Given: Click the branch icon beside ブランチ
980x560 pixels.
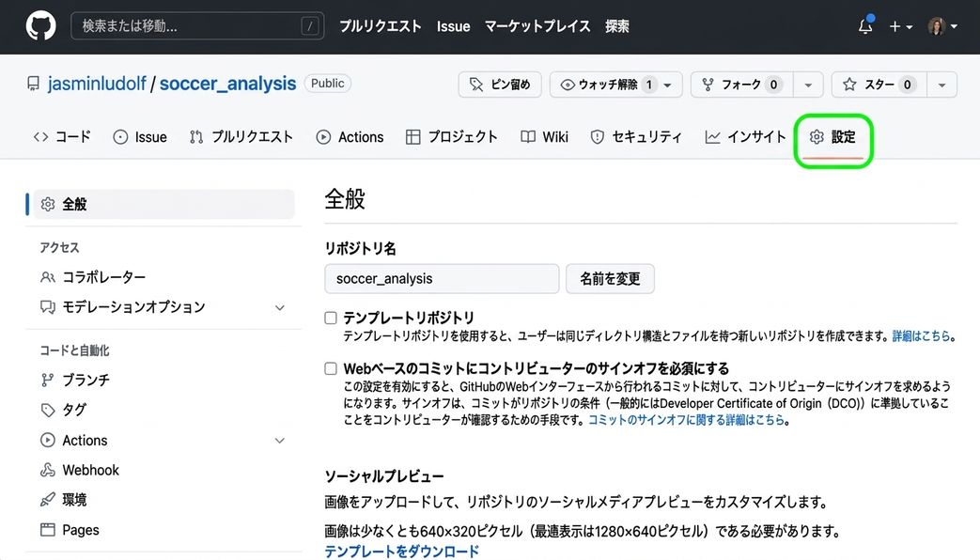Looking at the screenshot, I should 48,380.
